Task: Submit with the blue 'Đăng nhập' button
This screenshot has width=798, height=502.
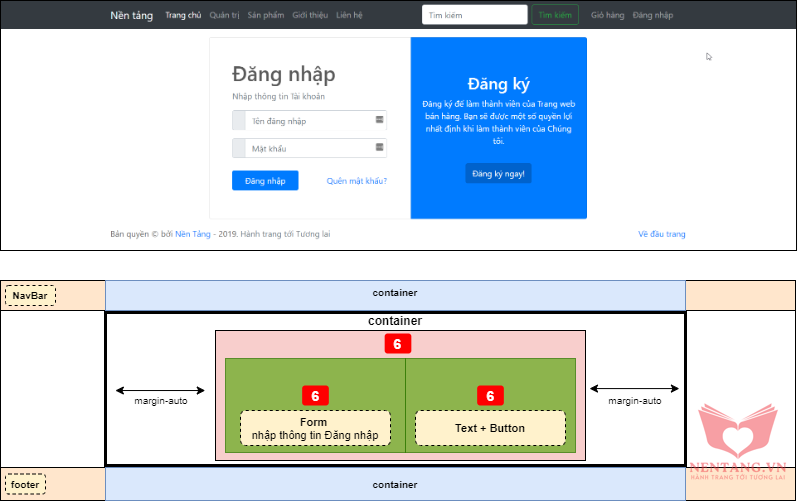Action: tap(265, 181)
